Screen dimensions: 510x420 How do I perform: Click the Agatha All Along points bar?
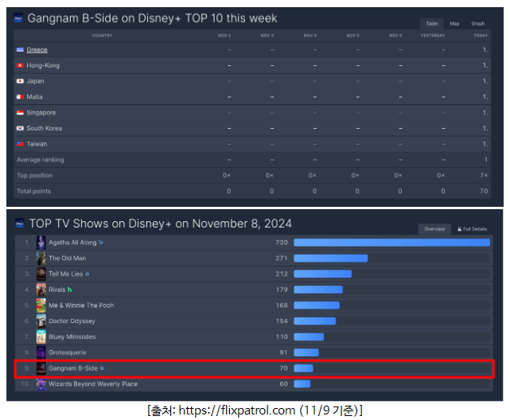[x=391, y=243]
